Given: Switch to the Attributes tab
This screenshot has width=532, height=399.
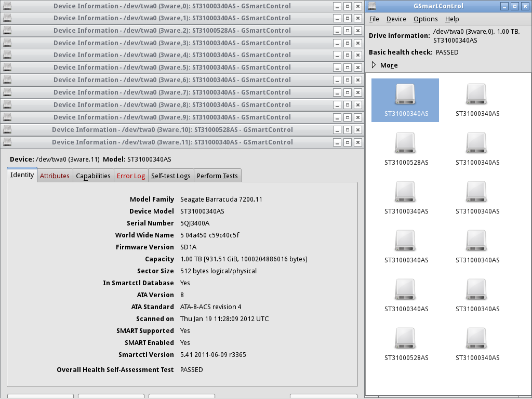Looking at the screenshot, I should pyautogui.click(x=55, y=176).
